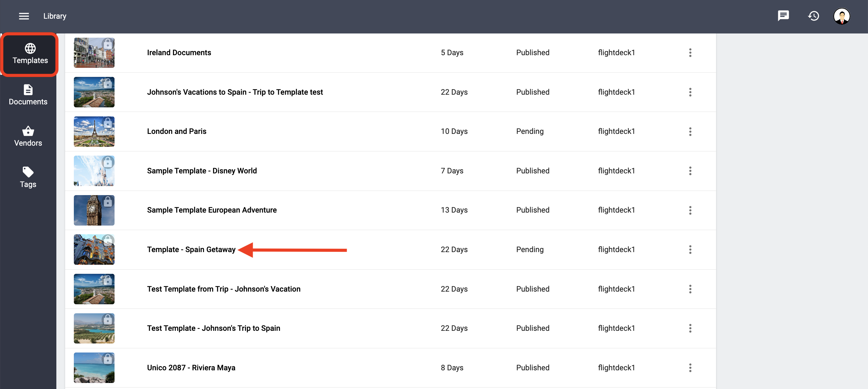The height and width of the screenshot is (389, 868).
Task: Click '13 Days' in European Adventure row
Action: pyautogui.click(x=454, y=210)
